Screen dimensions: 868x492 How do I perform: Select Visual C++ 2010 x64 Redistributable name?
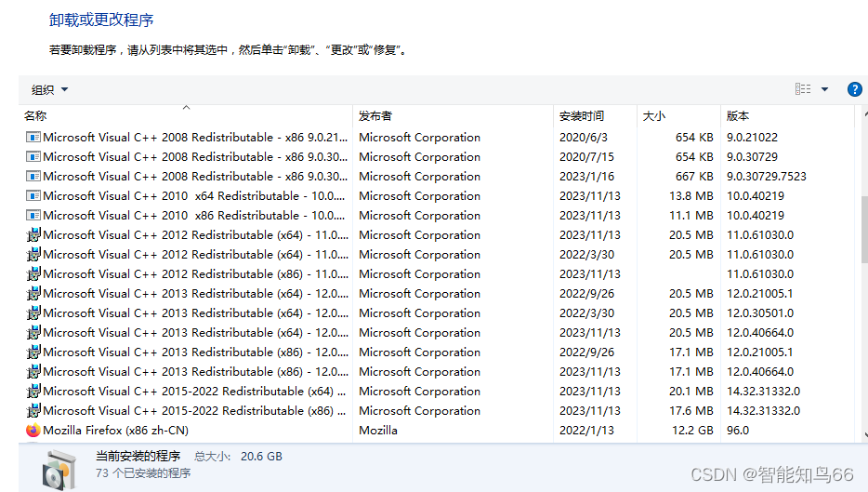(x=193, y=195)
